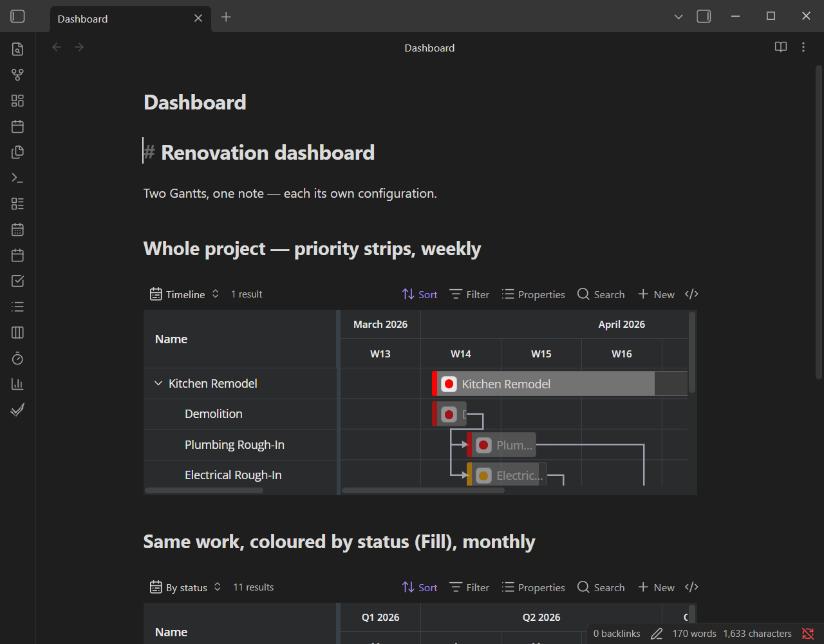Click New in the Timeline base toolbar

[x=656, y=294]
